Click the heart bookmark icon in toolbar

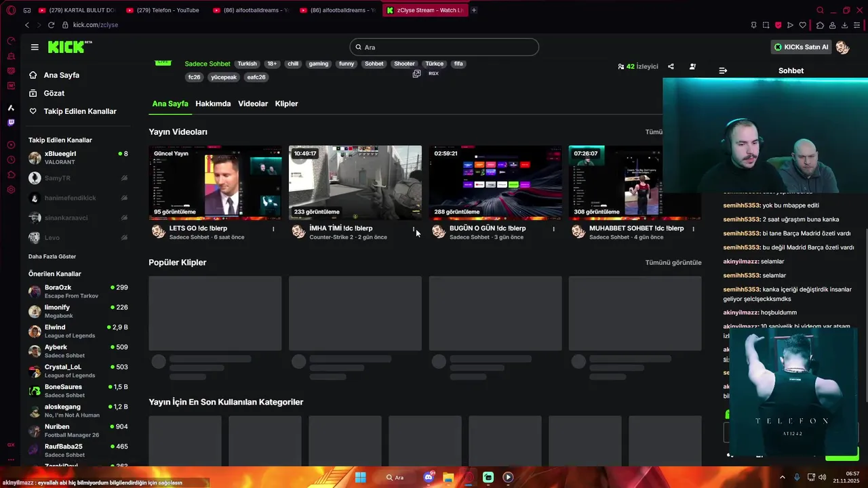[x=803, y=25]
